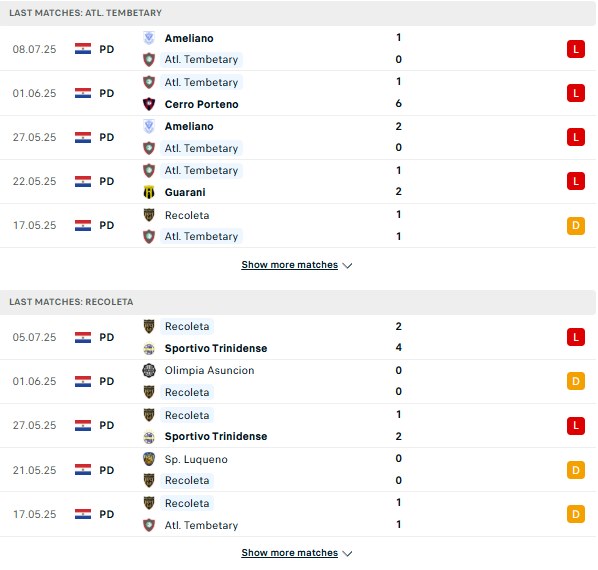Click the Guarani team logo
598x570 pixels.
pos(149,192)
